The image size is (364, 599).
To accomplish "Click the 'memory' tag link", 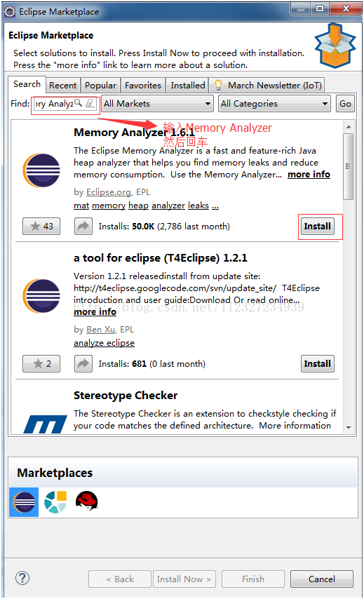I will (109, 206).
